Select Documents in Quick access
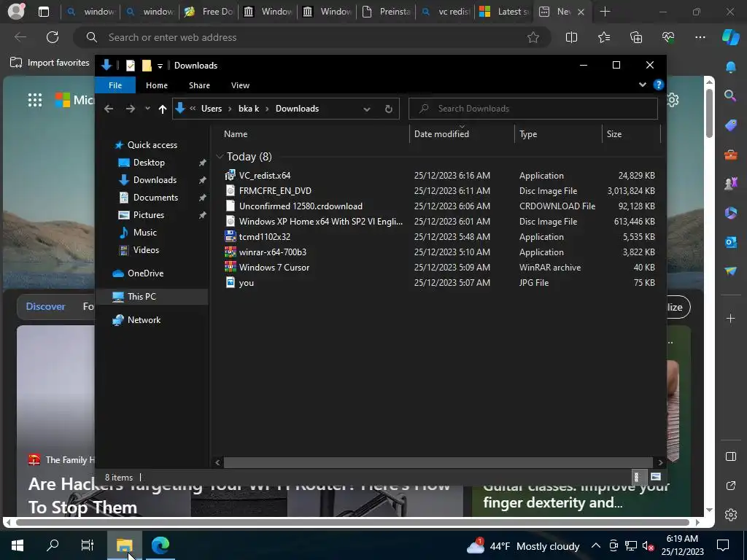The width and height of the screenshot is (747, 560). (x=155, y=198)
